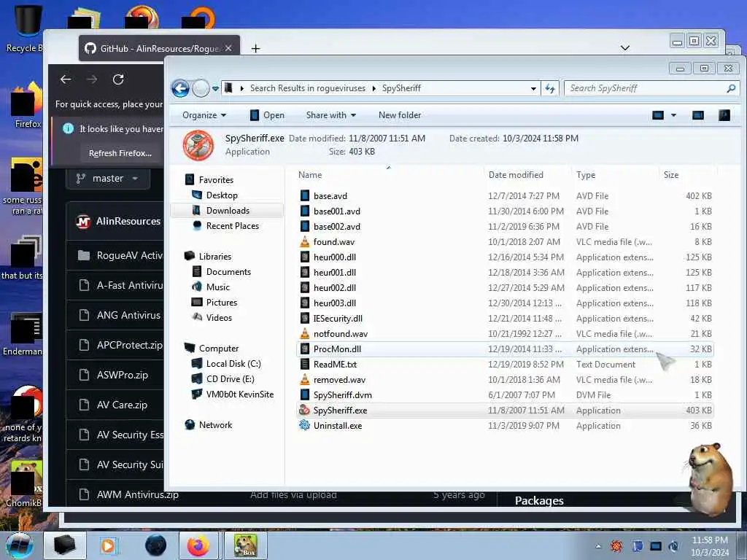Click the change view icon
747x560 pixels.
point(658,115)
